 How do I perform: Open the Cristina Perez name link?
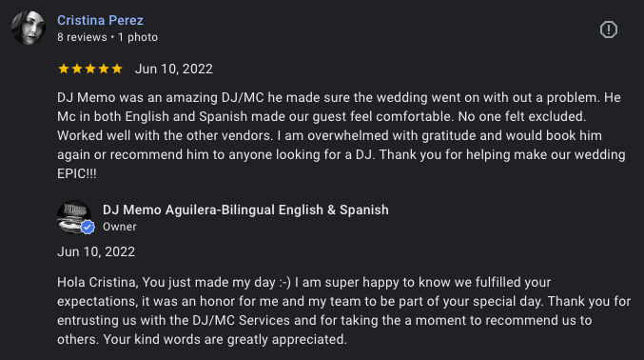[100, 20]
